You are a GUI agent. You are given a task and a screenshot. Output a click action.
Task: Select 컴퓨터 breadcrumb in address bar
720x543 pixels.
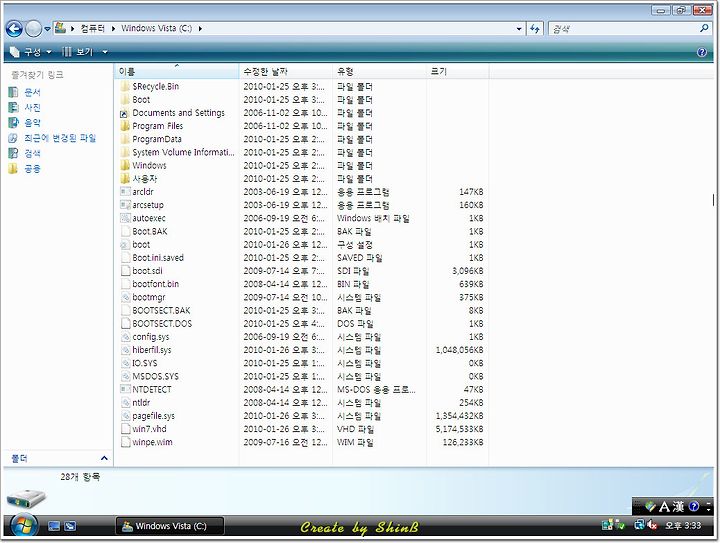click(92, 28)
